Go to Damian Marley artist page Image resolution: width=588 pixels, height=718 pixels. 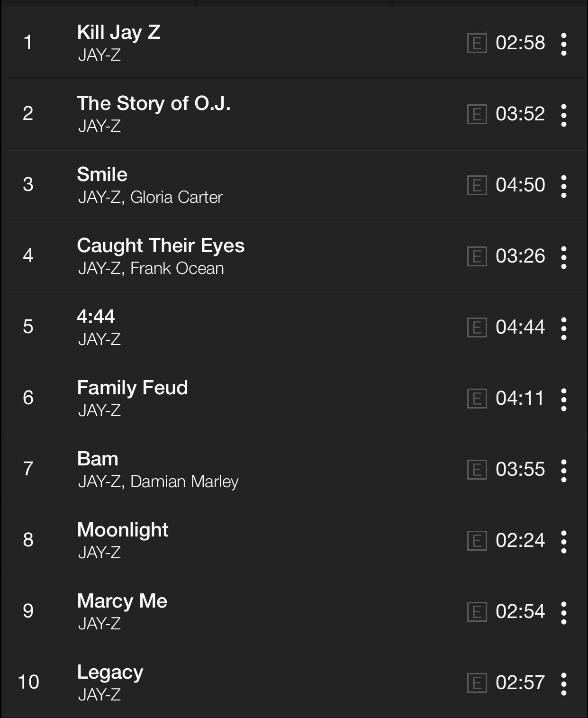[184, 482]
